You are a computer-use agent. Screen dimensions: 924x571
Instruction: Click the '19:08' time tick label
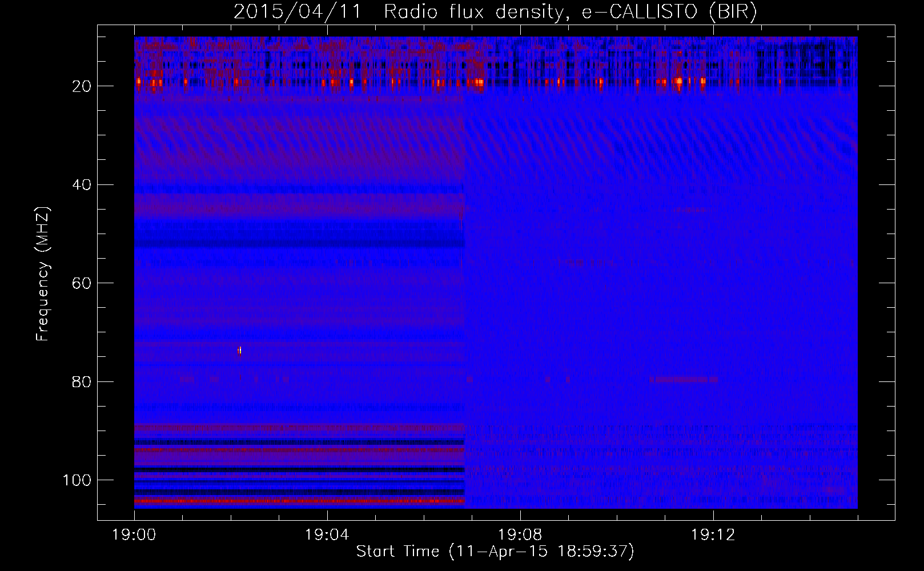tap(520, 535)
